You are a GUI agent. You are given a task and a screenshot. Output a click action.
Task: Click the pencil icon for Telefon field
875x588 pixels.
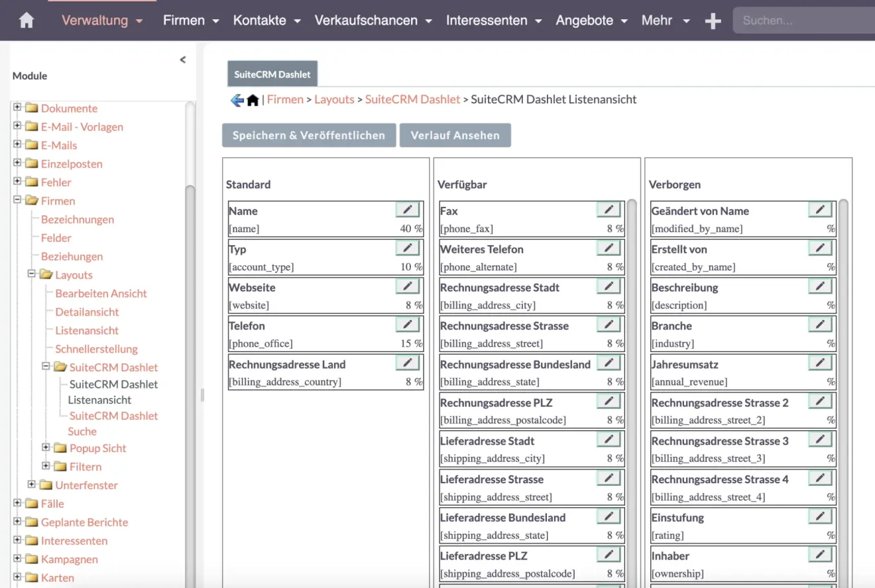click(408, 325)
